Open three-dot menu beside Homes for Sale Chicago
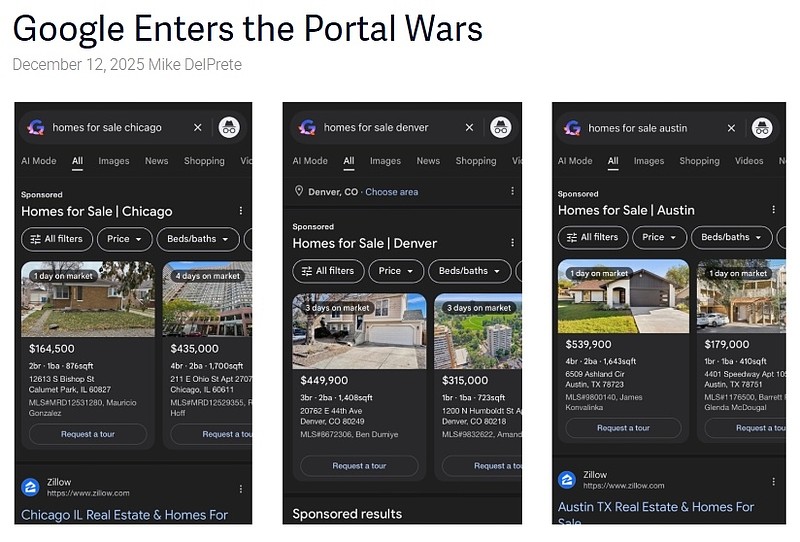The image size is (800, 542). pyautogui.click(x=241, y=211)
